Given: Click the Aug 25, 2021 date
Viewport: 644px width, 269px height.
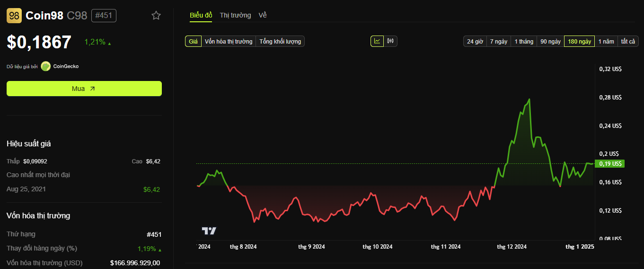Looking at the screenshot, I should (x=26, y=189).
